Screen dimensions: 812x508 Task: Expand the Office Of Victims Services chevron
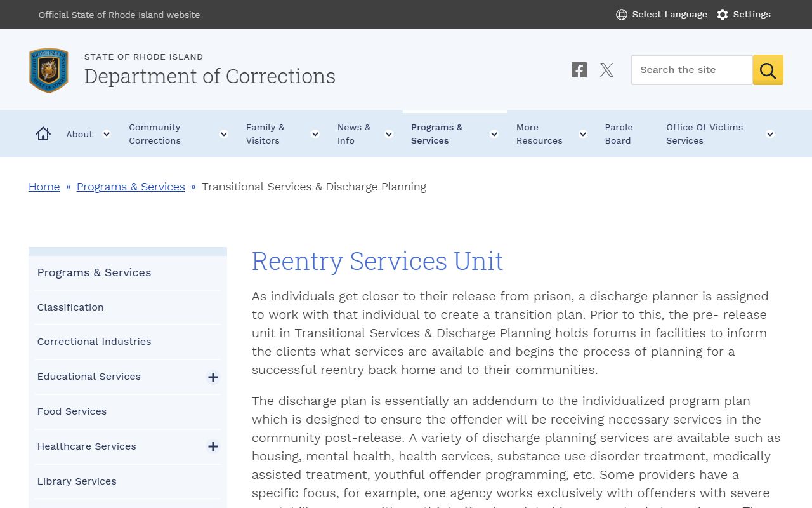point(770,134)
